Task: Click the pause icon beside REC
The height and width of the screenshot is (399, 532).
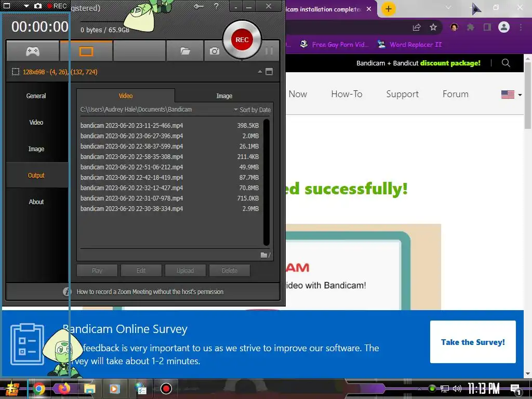Action: coord(269,51)
